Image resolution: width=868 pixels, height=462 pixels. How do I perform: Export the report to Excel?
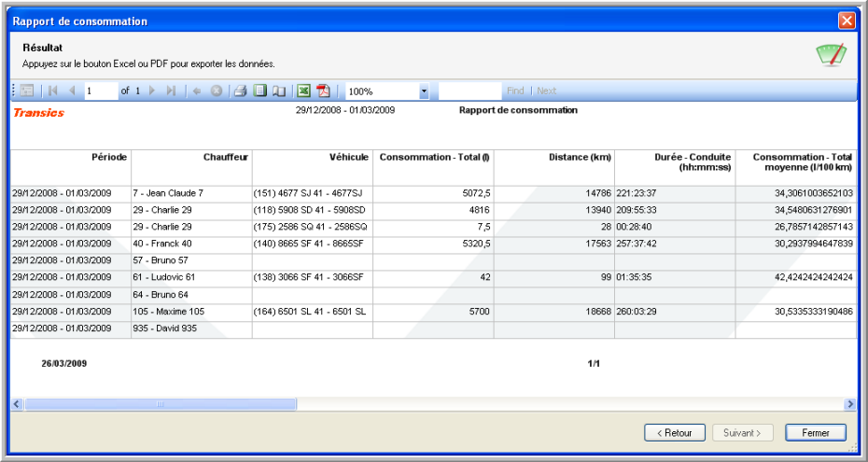point(303,91)
